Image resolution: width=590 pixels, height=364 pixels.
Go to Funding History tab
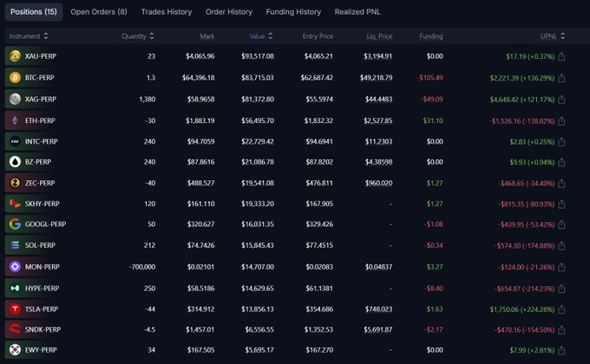(x=293, y=11)
